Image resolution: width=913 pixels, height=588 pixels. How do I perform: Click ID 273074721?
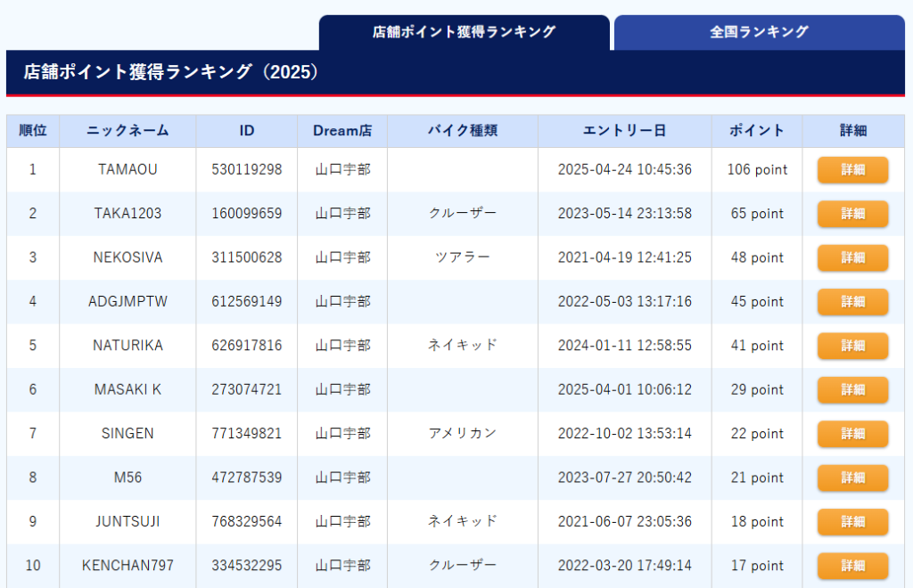point(247,389)
